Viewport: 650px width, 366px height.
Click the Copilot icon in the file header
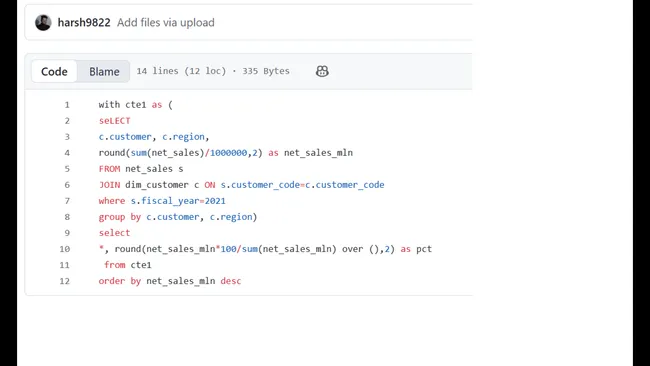coord(322,71)
